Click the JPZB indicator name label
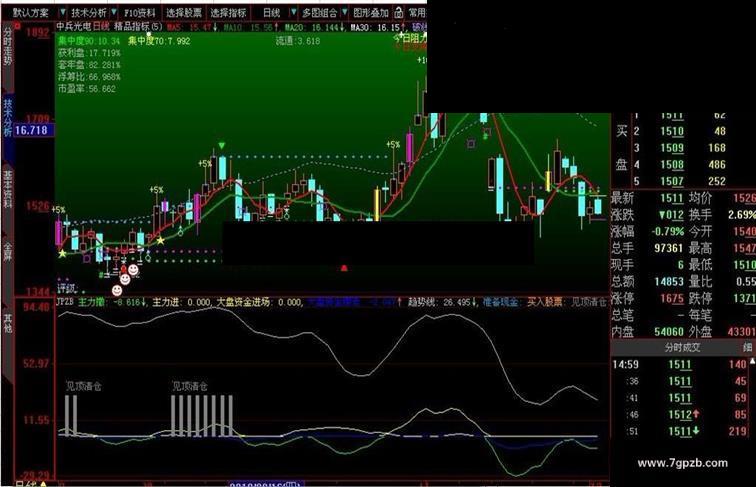This screenshot has height=487, width=756. tap(65, 302)
